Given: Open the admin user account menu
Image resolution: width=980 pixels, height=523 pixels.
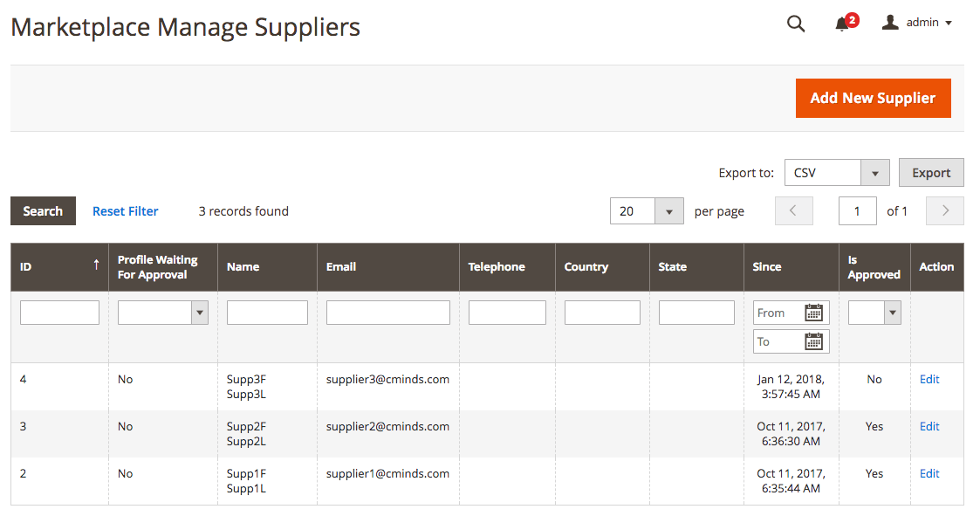Looking at the screenshot, I should point(917,23).
